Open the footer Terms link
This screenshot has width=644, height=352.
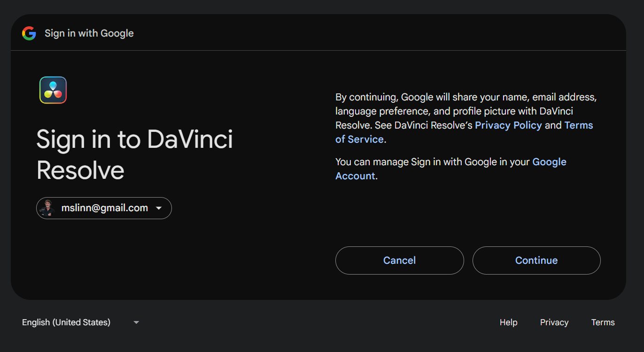[x=603, y=322]
